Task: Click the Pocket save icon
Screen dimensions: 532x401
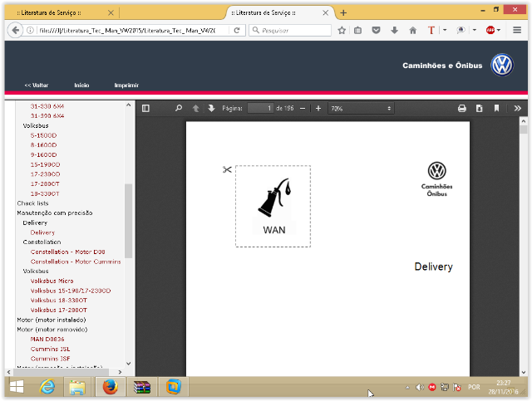Action: 376,31
